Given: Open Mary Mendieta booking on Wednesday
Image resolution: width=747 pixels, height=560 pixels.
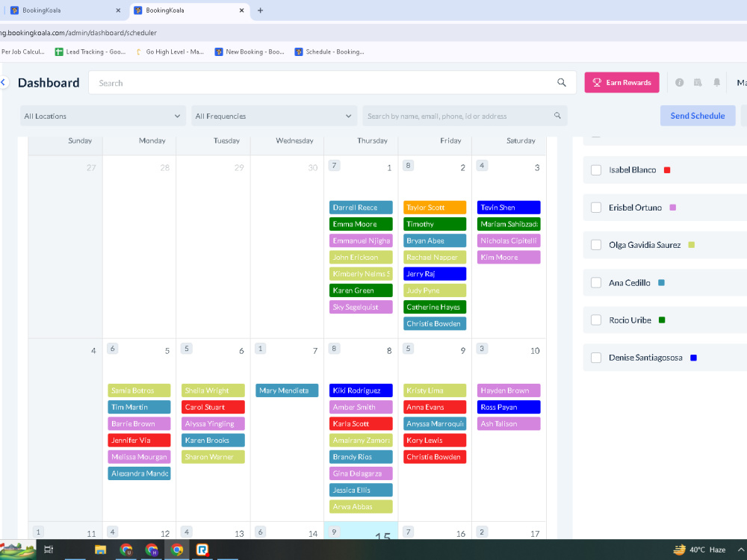Looking at the screenshot, I should click(x=287, y=391).
